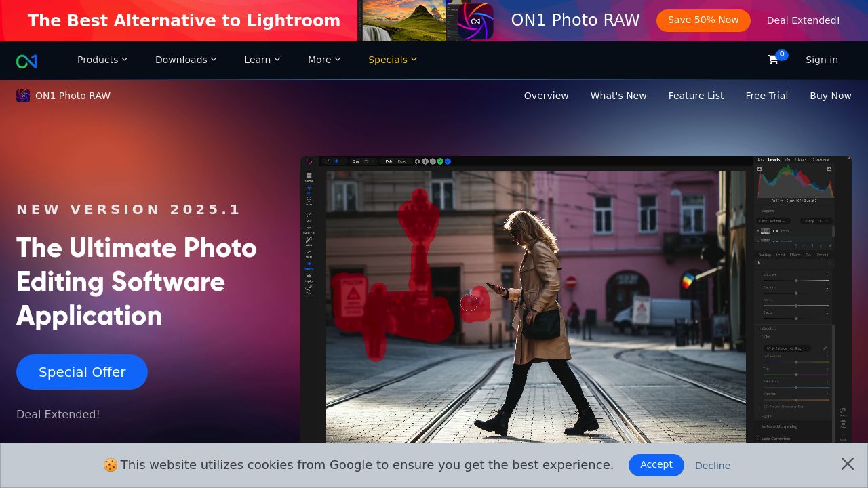Click the ON1 Photo RAW sub-navigation label
This screenshot has width=868, height=488.
[73, 96]
